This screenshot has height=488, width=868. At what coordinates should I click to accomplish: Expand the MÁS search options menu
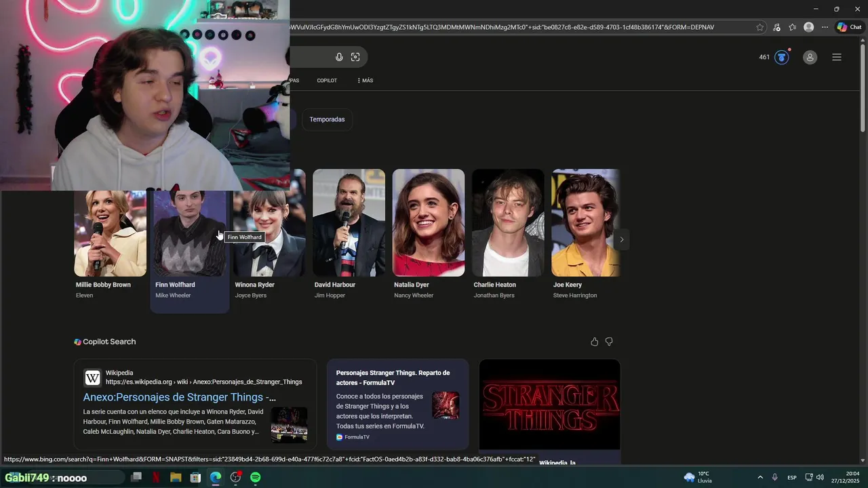(x=365, y=81)
